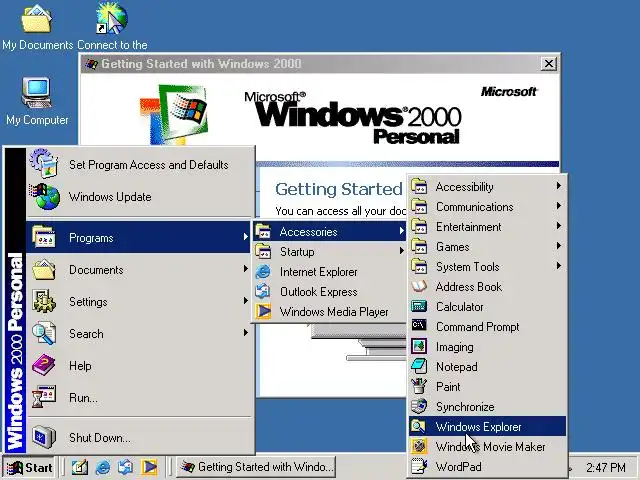The image size is (640, 480).
Task: Select the My Documents desktop icon
Action: click(37, 27)
